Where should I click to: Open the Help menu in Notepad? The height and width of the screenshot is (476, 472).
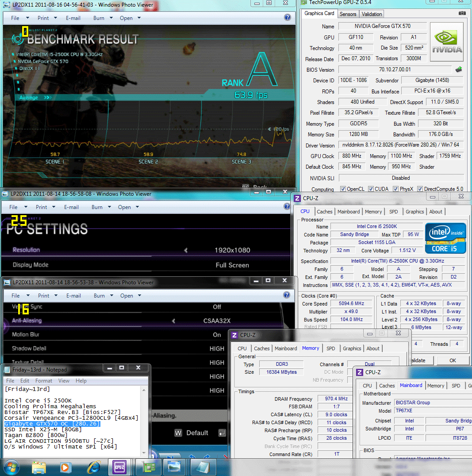(x=81, y=381)
